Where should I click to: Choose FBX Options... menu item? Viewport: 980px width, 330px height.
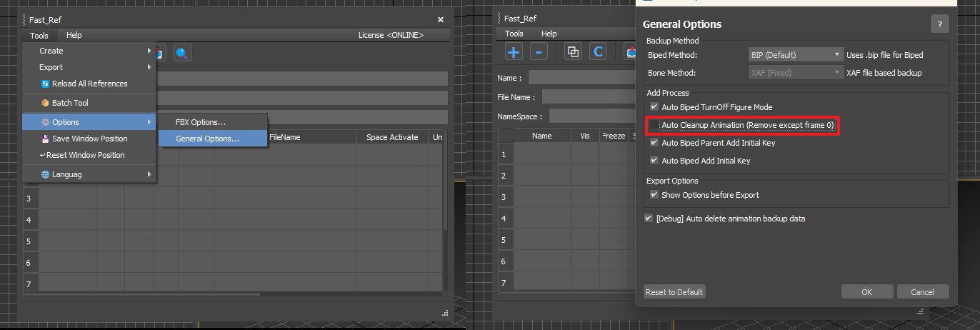[x=201, y=122]
